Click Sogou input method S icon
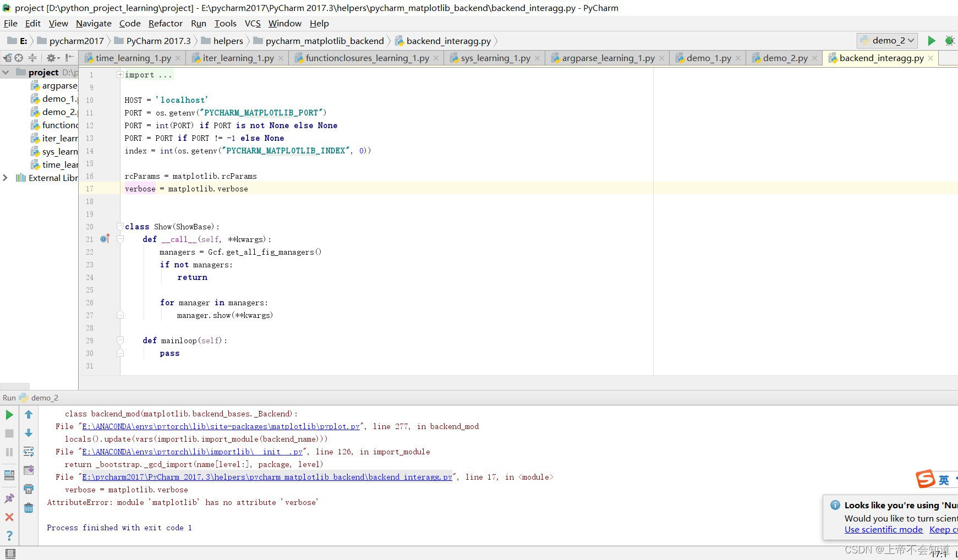The width and height of the screenshot is (958, 560). click(925, 479)
